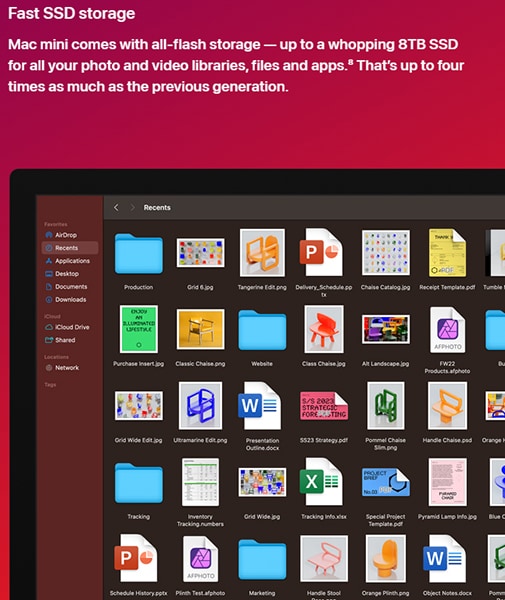505x600 pixels.
Task: Open the FW22 Products.afphoto file icon
Action: 447,329
